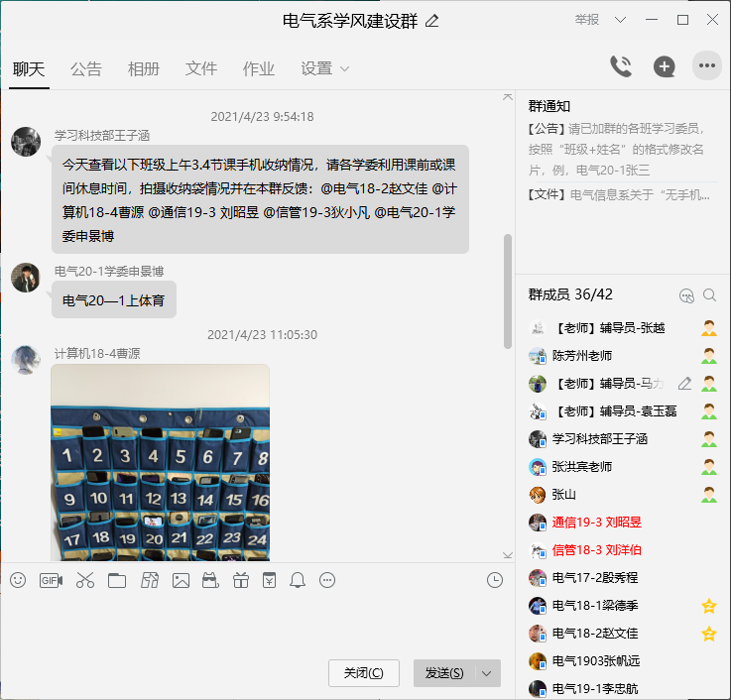
Task: Open the title bar dropdown chevron next to 举报
Action: pyautogui.click(x=620, y=20)
